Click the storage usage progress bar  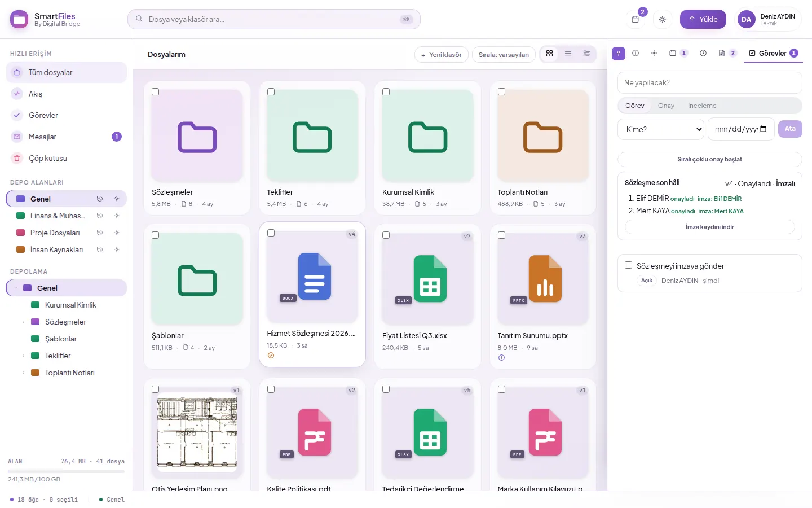[66, 471]
